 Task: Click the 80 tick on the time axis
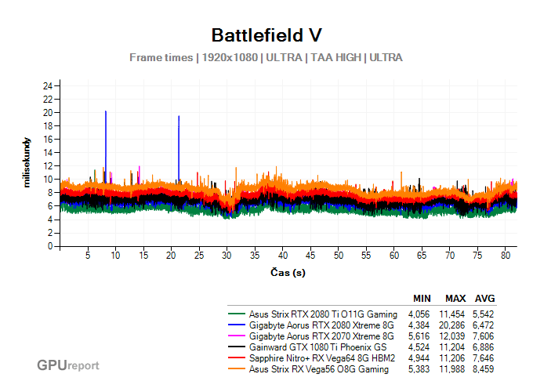[x=506, y=256]
